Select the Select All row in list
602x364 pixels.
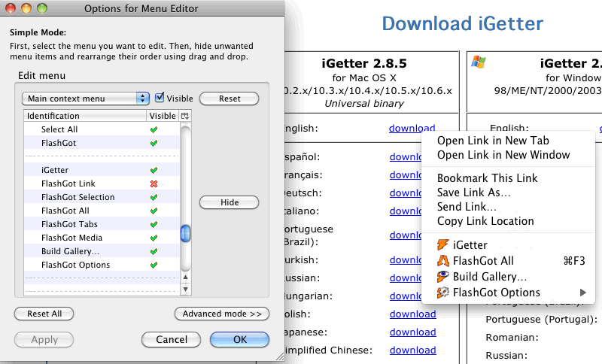tap(102, 129)
